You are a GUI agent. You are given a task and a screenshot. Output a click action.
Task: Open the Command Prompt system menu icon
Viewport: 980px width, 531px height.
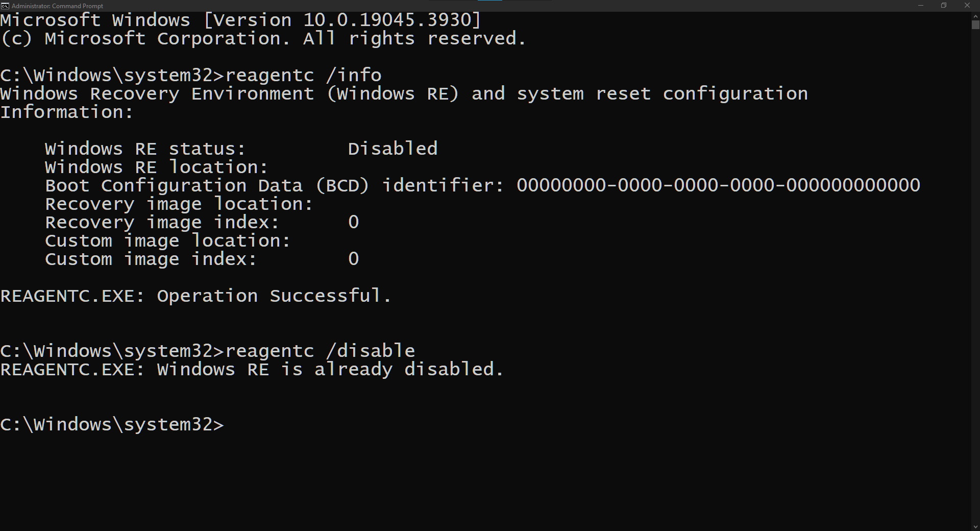(x=5, y=6)
